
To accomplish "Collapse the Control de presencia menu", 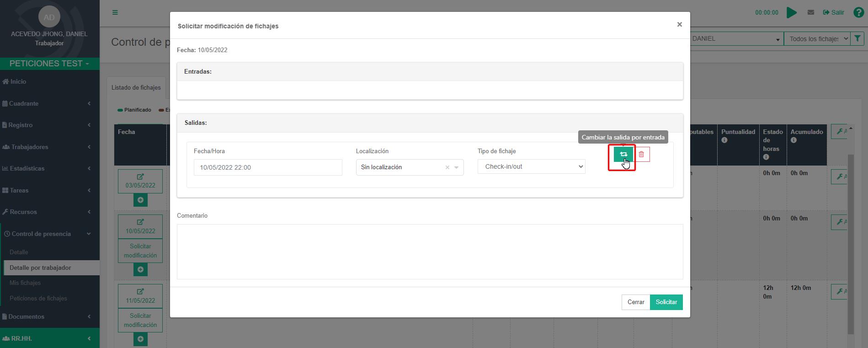I will click(x=46, y=234).
